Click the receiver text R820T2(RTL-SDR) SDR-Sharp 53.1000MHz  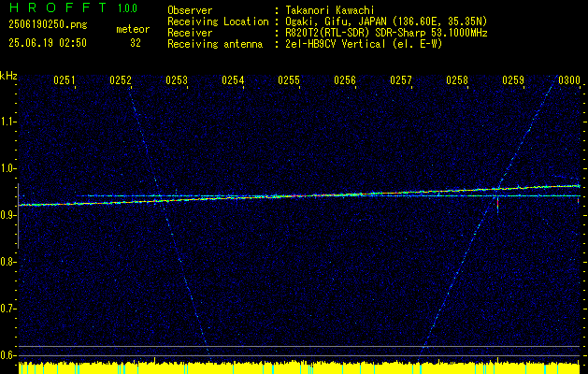386,33
